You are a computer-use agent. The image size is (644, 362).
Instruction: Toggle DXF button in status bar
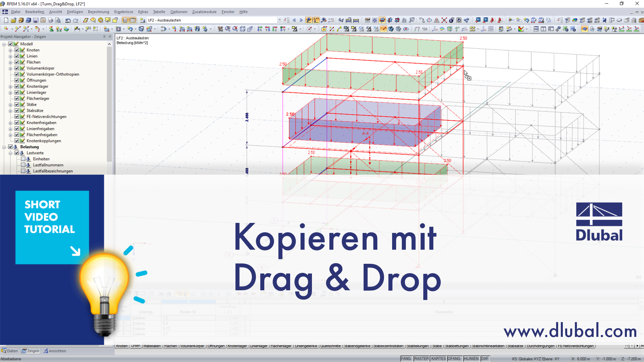[485, 359]
